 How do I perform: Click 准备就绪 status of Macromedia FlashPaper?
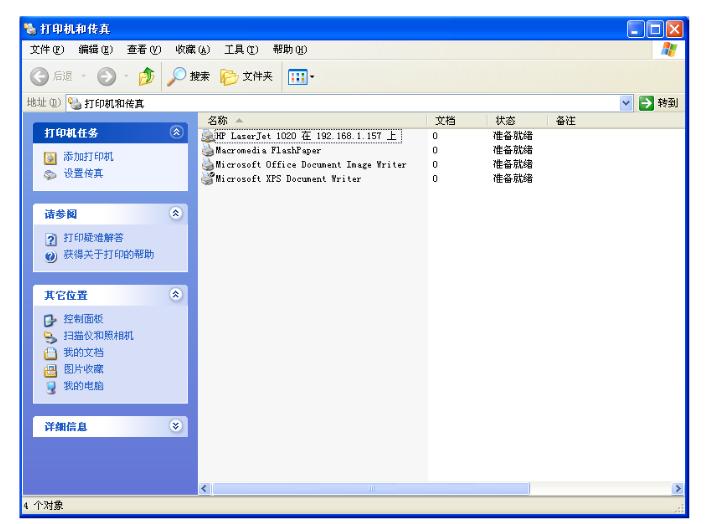tap(513, 150)
